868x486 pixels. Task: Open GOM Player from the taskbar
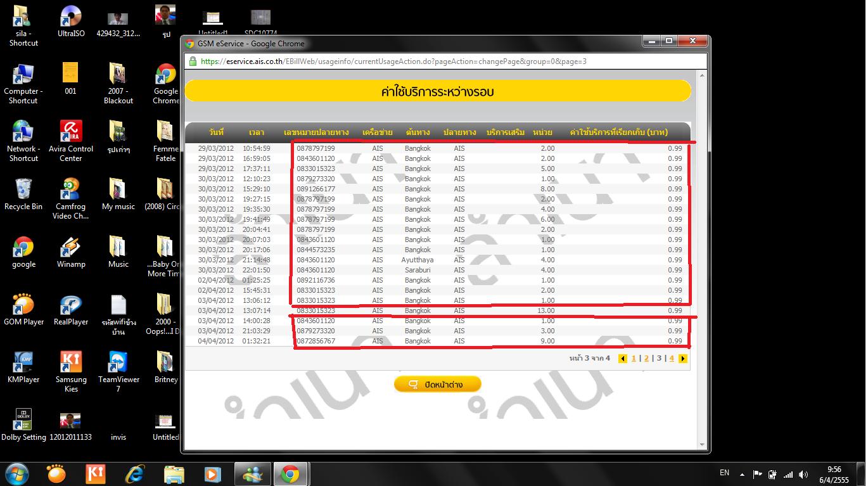[x=56, y=474]
